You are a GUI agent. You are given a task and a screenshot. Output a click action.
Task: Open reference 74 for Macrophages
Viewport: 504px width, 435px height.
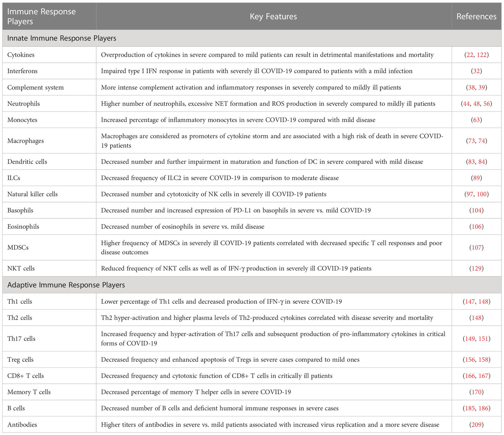point(482,141)
